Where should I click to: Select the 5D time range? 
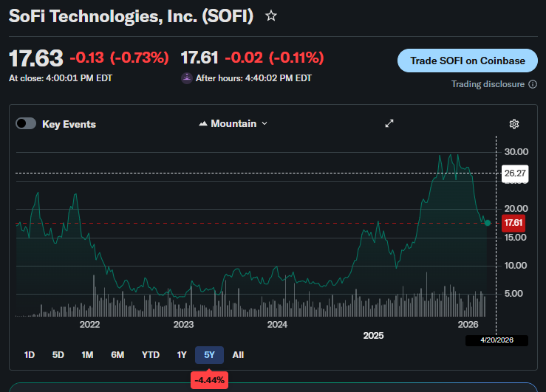pos(58,355)
